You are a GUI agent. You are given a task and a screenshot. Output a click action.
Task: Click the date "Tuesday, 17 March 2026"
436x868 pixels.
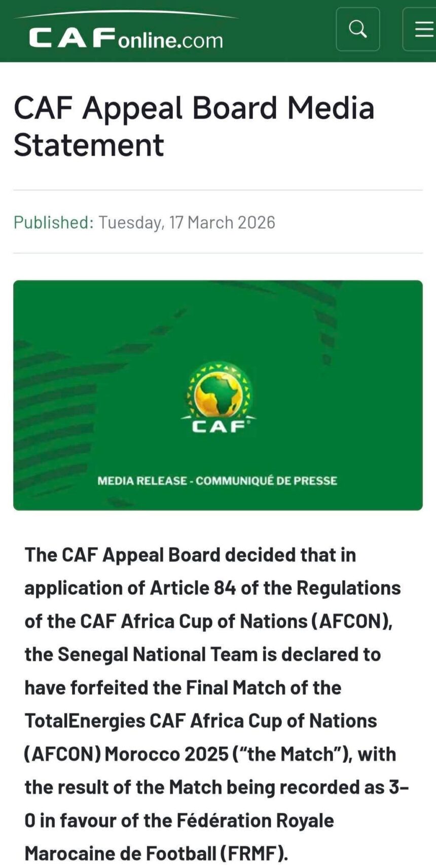187,222
